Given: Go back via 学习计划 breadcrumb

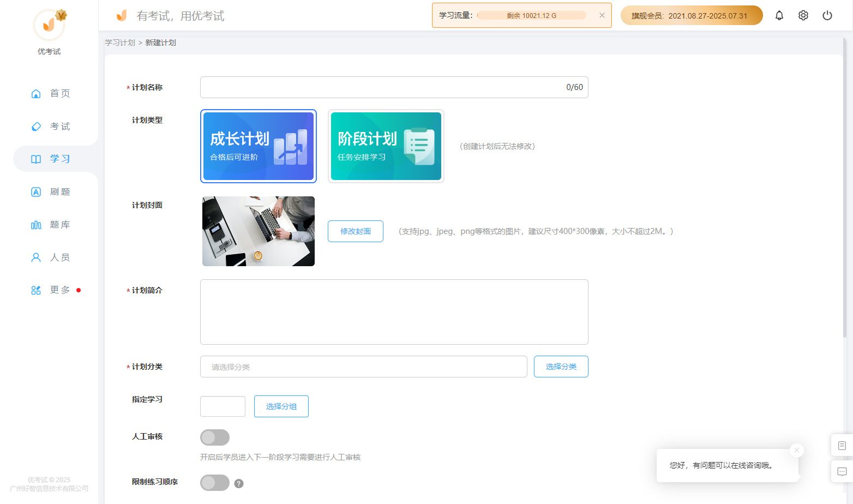Looking at the screenshot, I should pyautogui.click(x=120, y=43).
